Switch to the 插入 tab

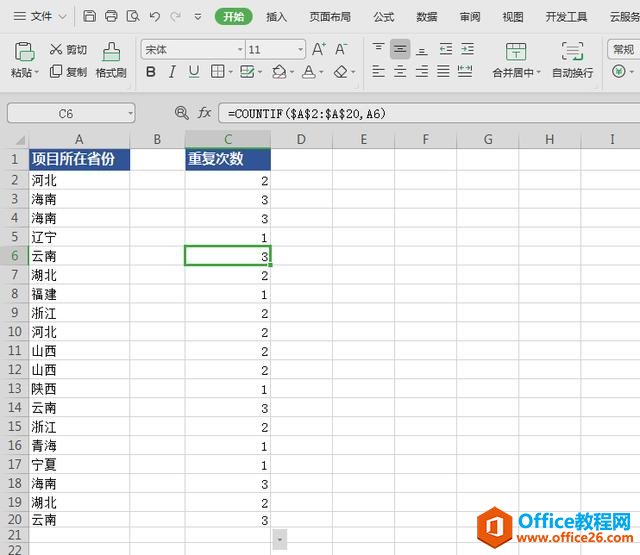tap(276, 17)
